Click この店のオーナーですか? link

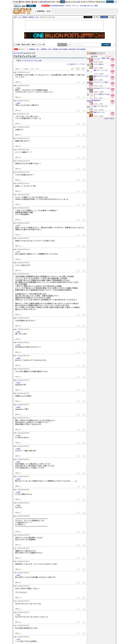click(x=77, y=64)
